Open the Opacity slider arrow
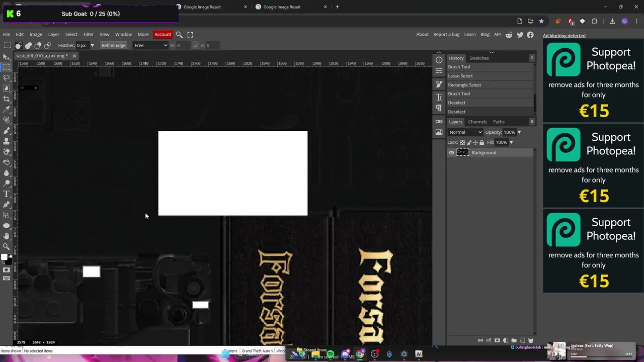The width and height of the screenshot is (644, 362). click(519, 132)
